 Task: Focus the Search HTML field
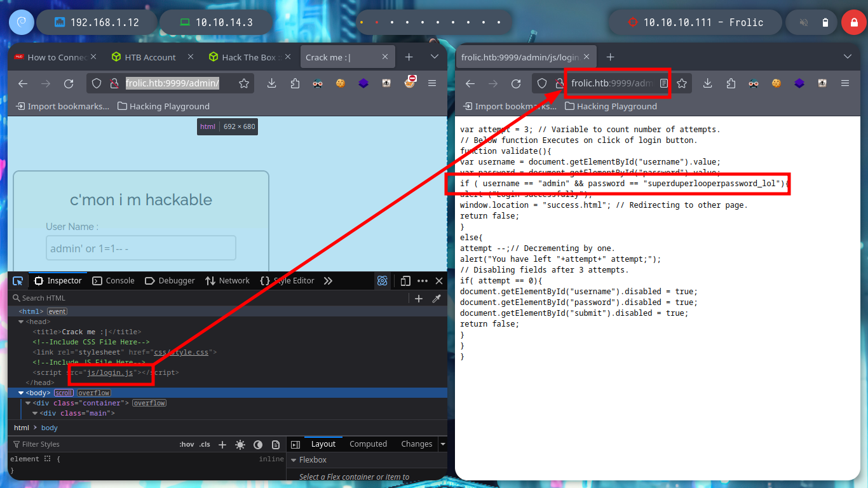tap(210, 298)
